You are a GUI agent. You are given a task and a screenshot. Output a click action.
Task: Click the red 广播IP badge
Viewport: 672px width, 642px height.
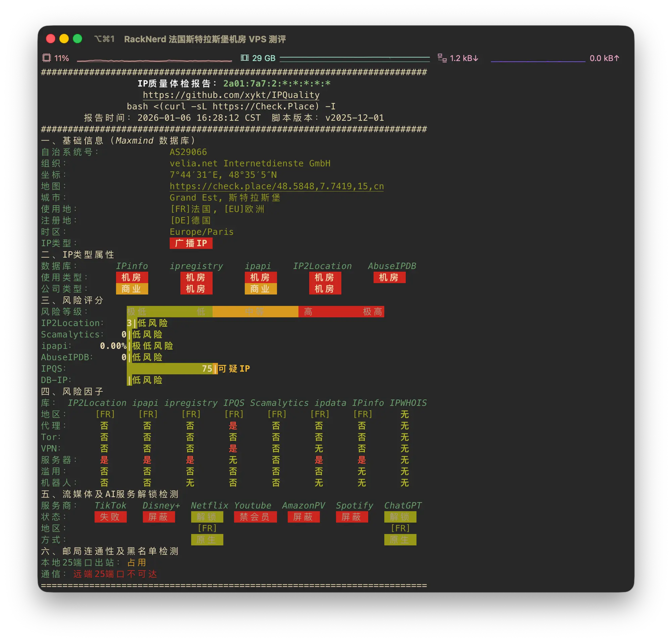pos(191,243)
